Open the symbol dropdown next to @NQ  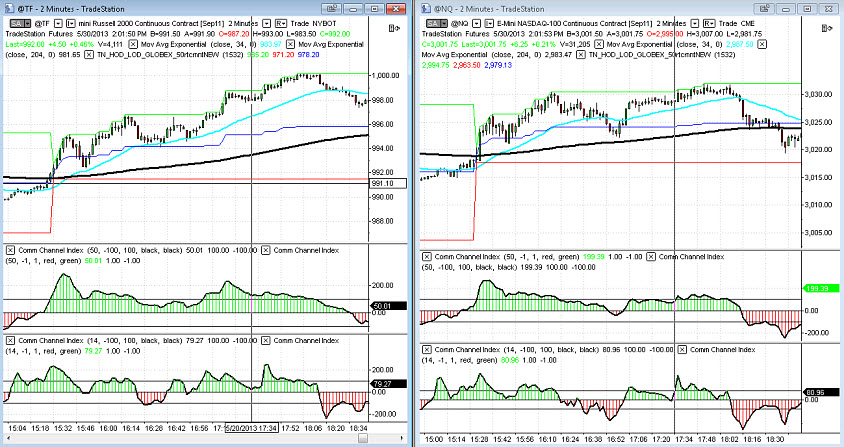[x=477, y=24]
